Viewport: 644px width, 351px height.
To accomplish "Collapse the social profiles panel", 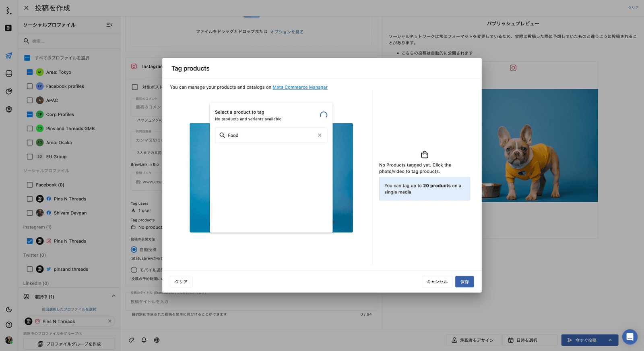I will point(109,25).
